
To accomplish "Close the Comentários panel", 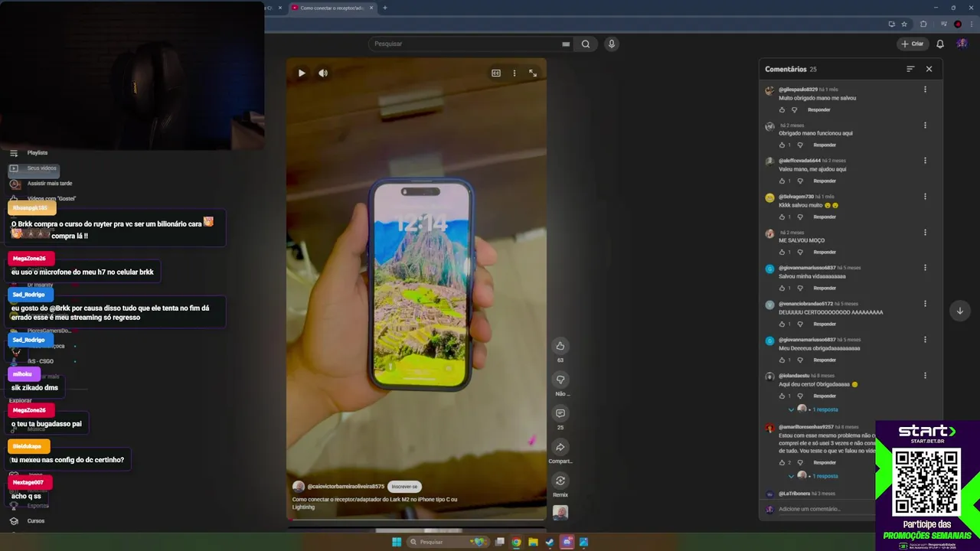I will pos(929,69).
